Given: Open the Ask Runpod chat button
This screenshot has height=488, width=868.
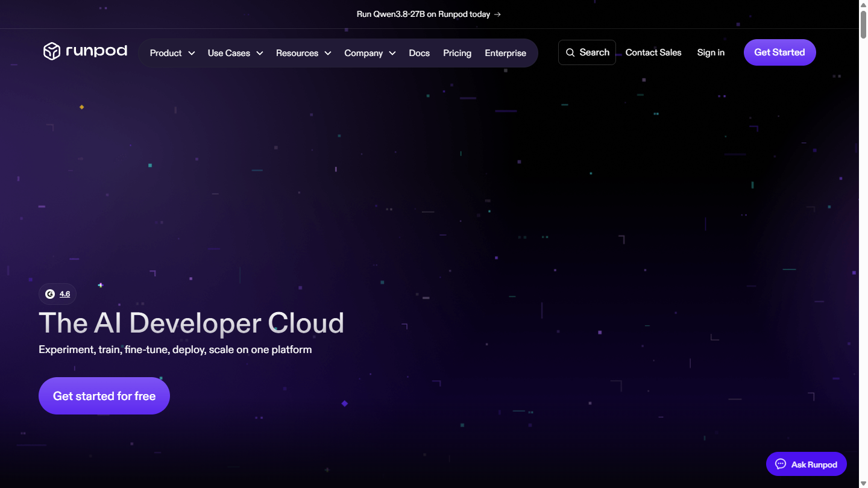Looking at the screenshot, I should click(807, 465).
